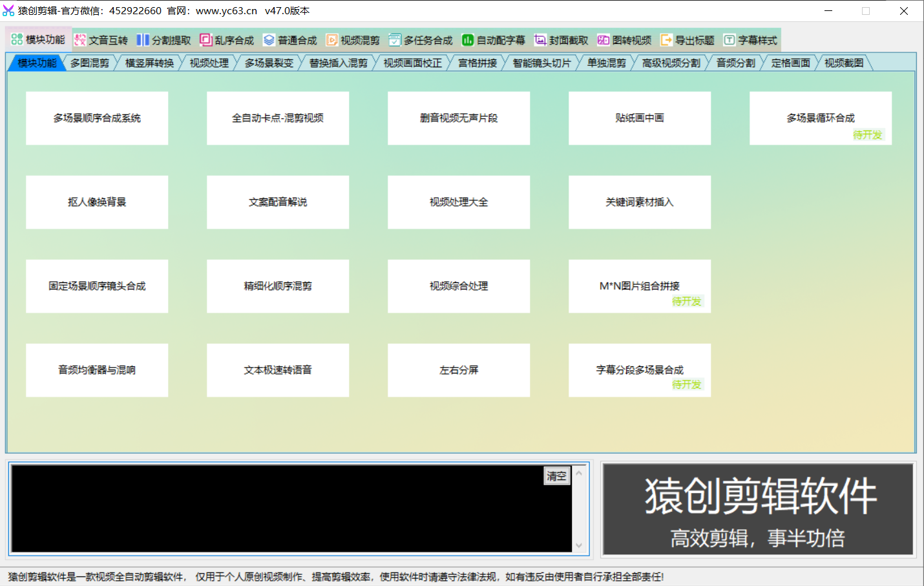Select the 分割提取 icon in toolbar
This screenshot has height=586, width=924.
tap(143, 40)
